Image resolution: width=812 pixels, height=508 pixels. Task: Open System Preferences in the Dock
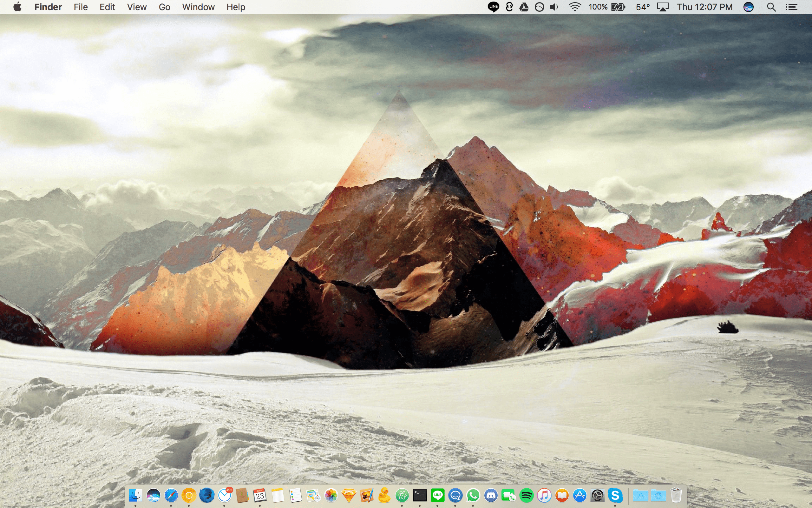(x=598, y=495)
